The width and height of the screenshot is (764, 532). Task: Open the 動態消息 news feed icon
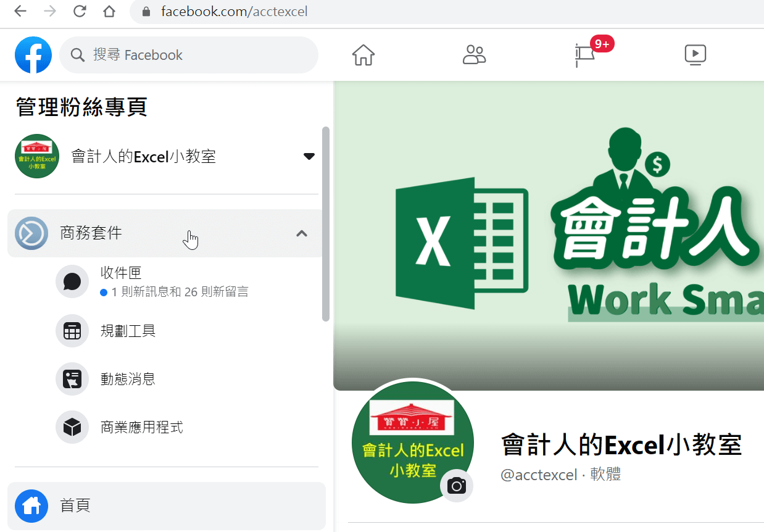point(72,379)
